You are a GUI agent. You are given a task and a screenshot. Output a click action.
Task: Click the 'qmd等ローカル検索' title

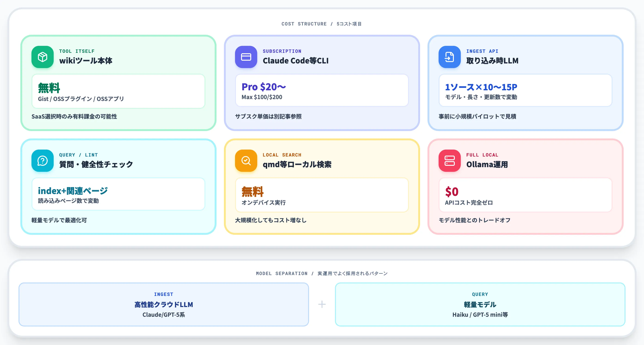tap(297, 164)
